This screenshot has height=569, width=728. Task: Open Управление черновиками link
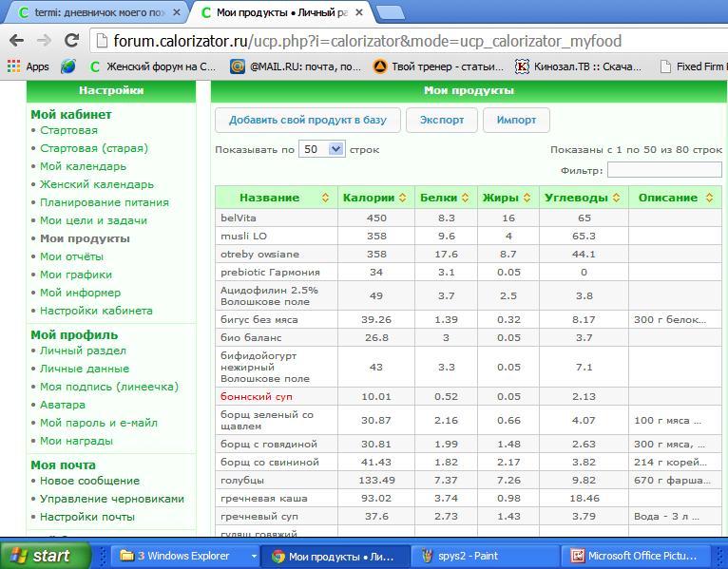[112, 499]
